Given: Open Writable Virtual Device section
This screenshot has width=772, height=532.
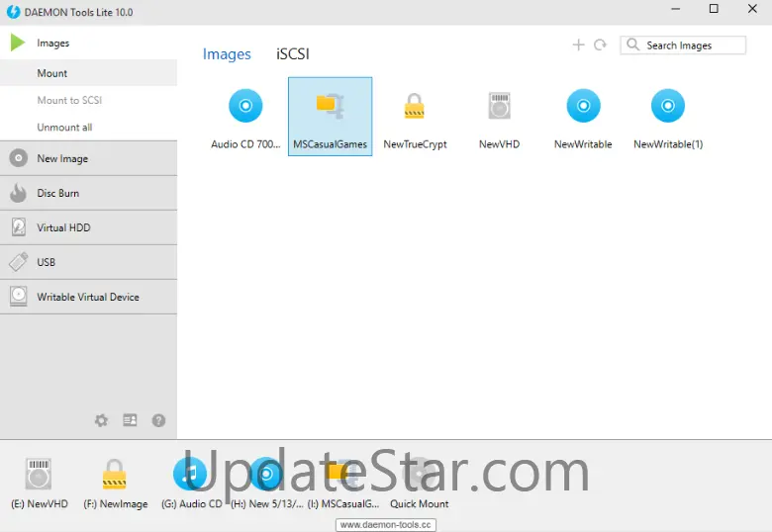Looking at the screenshot, I should (x=89, y=297).
